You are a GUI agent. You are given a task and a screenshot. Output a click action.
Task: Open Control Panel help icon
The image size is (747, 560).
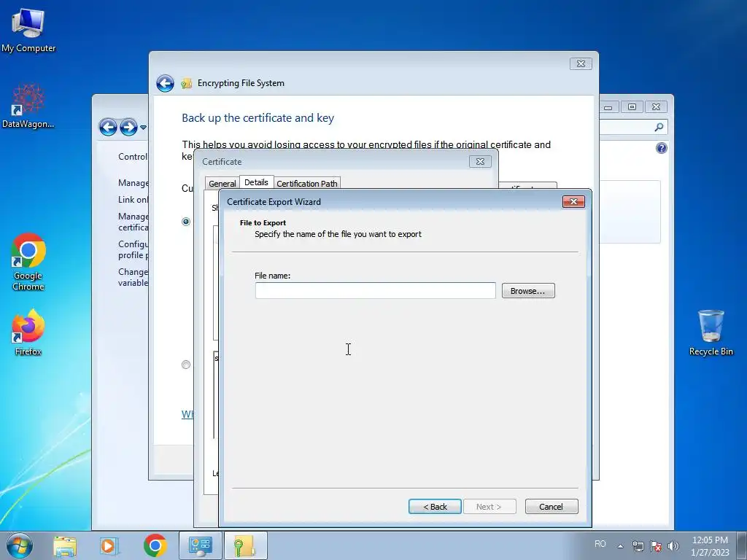(x=661, y=148)
